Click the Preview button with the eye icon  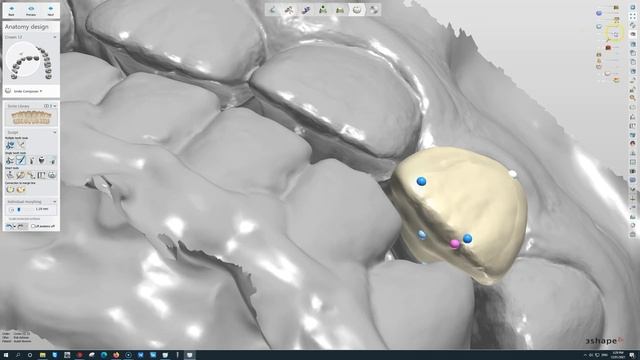coord(31,10)
